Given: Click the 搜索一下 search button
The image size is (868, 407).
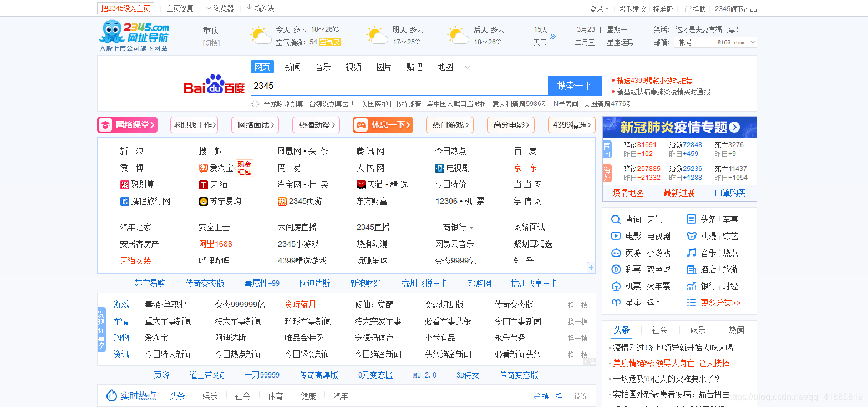Looking at the screenshot, I should point(575,86).
